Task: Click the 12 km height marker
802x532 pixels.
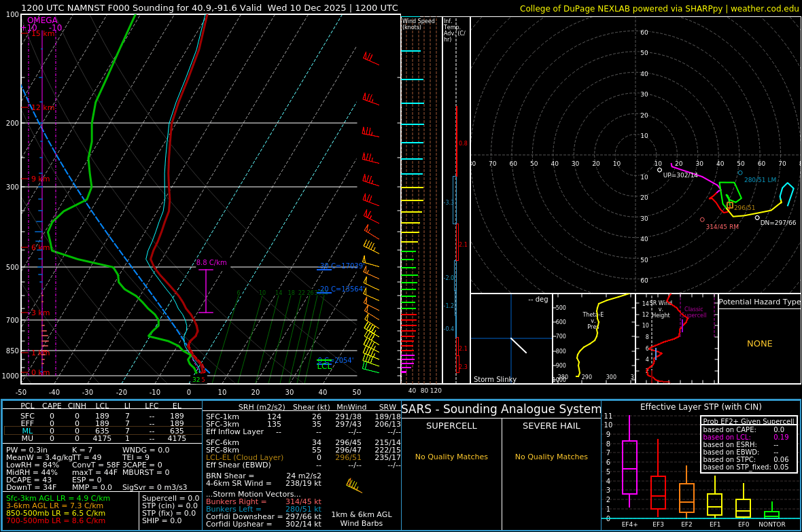Action: (x=42, y=107)
